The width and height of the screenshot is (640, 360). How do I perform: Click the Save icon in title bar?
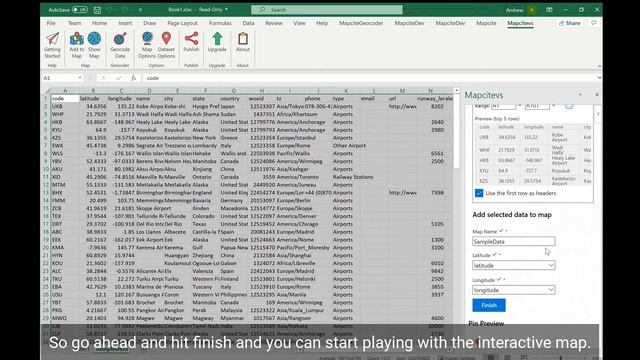pyautogui.click(x=97, y=10)
